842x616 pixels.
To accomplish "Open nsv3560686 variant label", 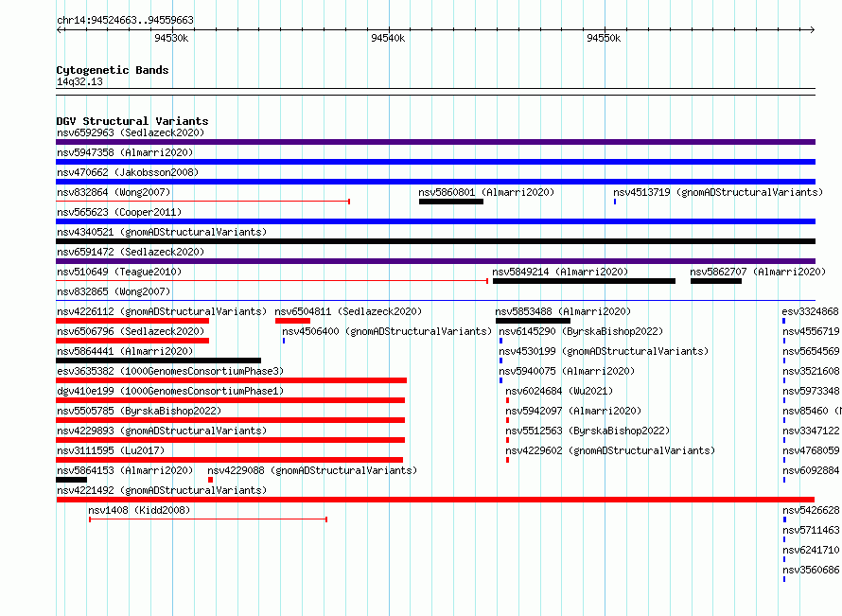I will tap(811, 570).
